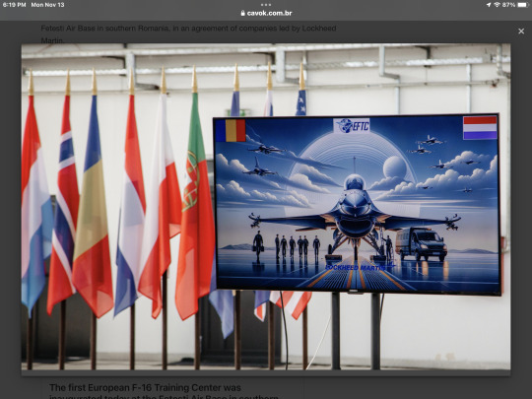Tap the battery indicator in status bar
Screen dimensions: 532x399
click(x=523, y=5)
